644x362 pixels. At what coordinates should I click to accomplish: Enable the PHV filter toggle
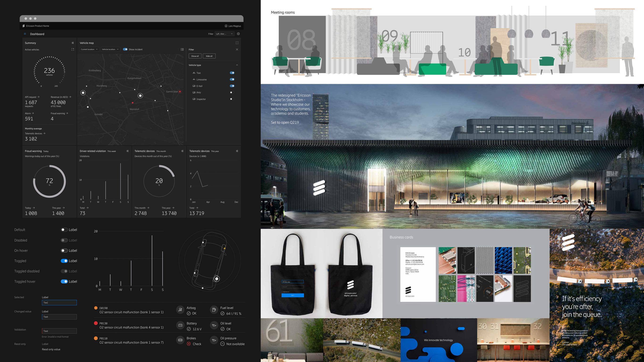(x=232, y=92)
